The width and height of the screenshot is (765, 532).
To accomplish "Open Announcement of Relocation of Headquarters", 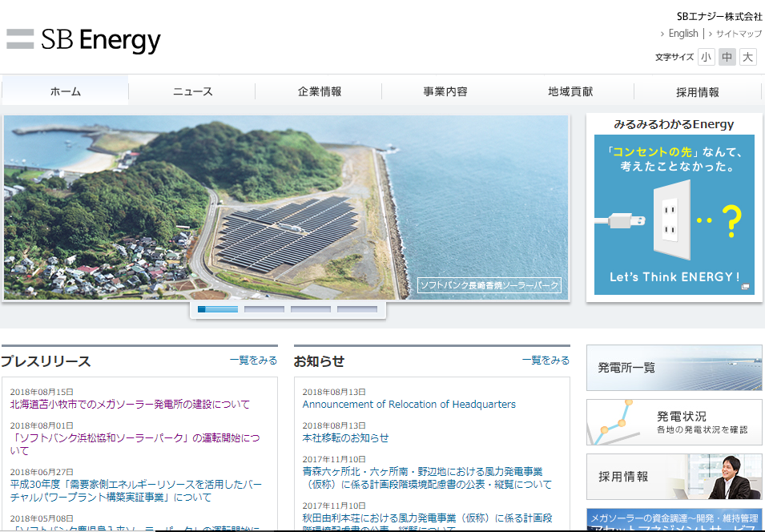I will pyautogui.click(x=409, y=404).
